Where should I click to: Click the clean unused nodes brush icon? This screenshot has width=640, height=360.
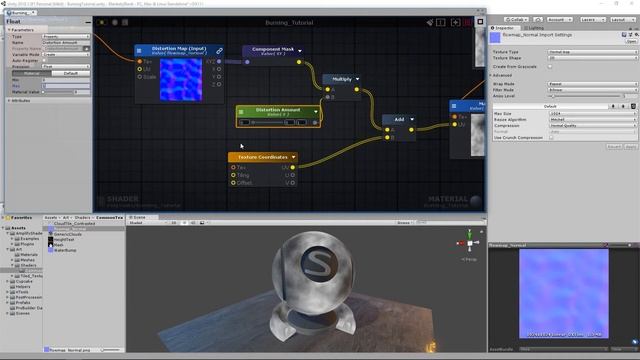tap(429, 22)
